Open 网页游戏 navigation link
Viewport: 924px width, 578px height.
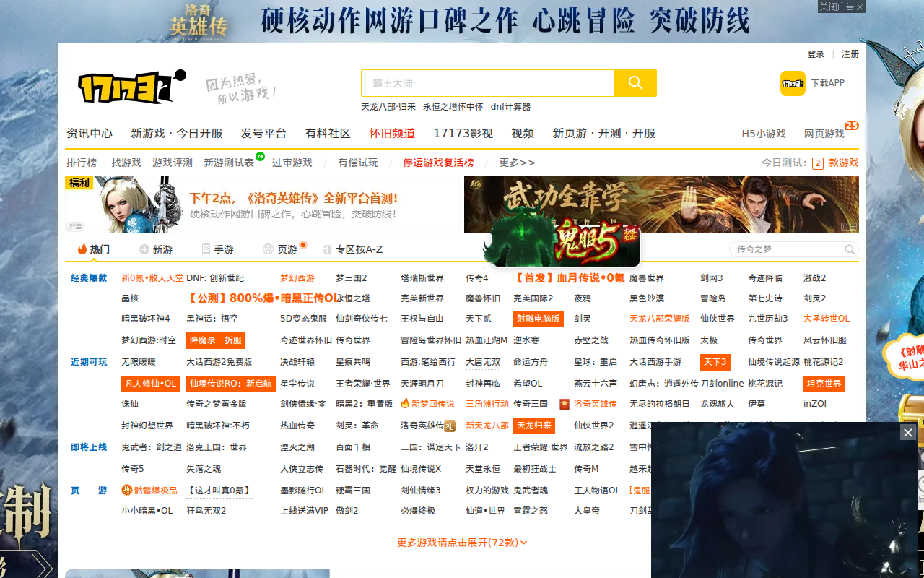tap(824, 134)
